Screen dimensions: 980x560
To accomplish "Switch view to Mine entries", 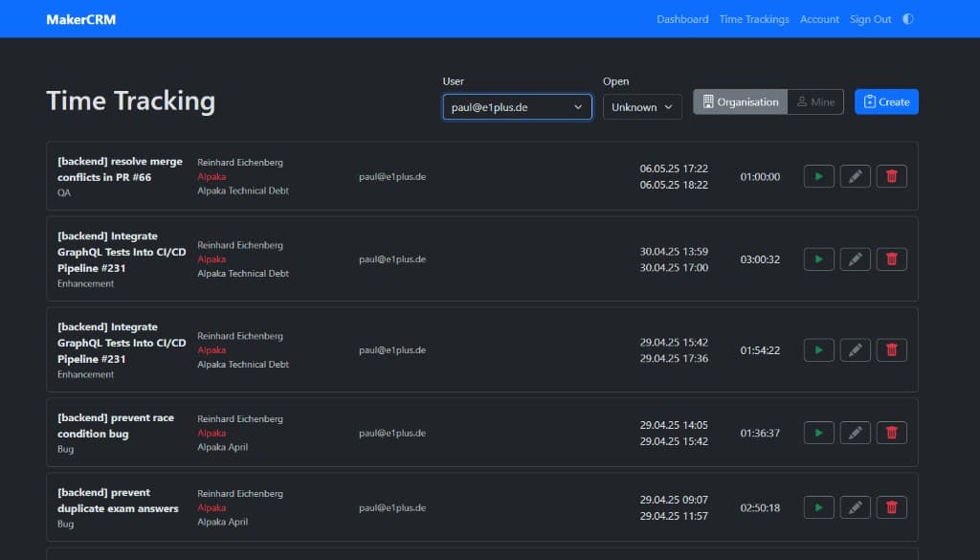I will 815,101.
